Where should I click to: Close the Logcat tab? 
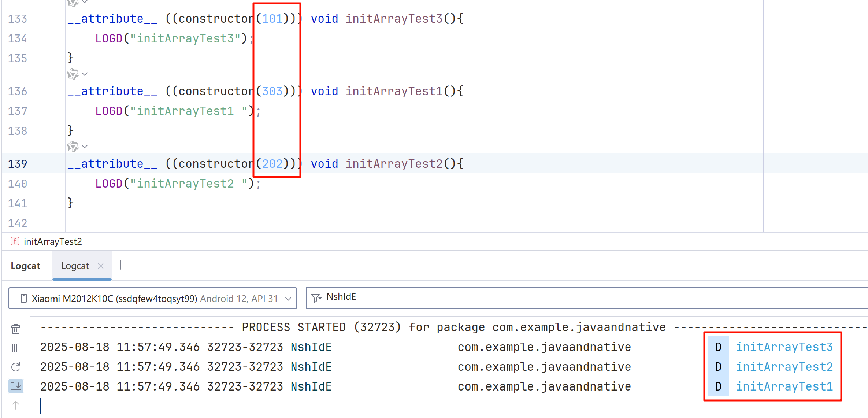tap(101, 266)
